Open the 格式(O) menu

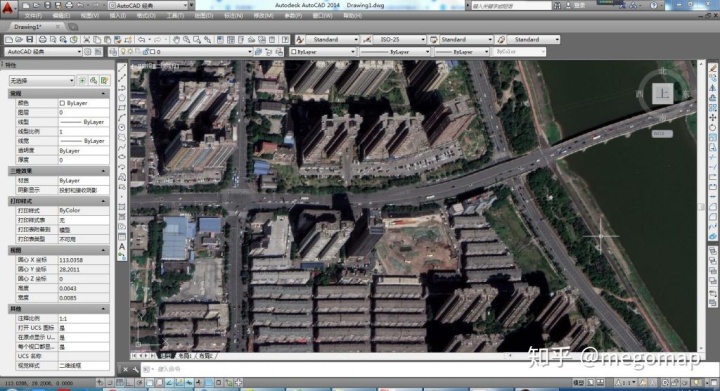pos(146,16)
